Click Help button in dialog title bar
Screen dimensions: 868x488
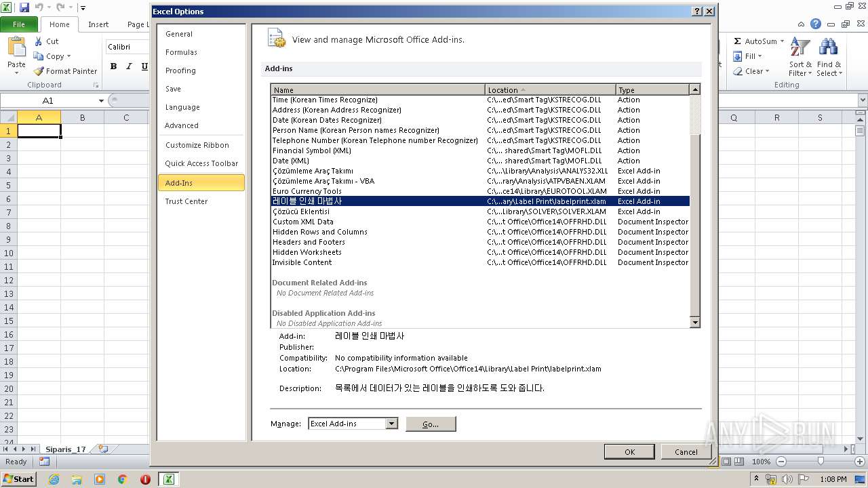click(696, 12)
